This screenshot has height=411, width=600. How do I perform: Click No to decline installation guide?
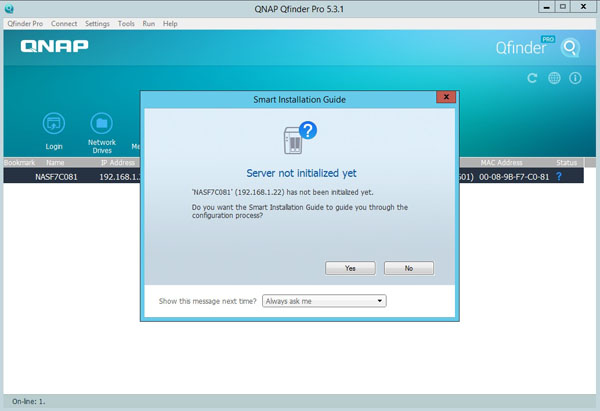point(409,268)
